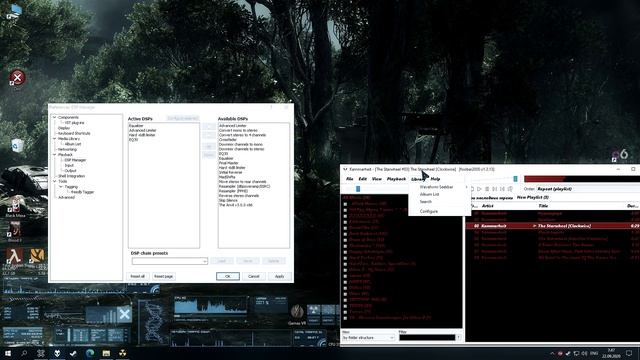Viewport: 640px width, 360px height.
Task: Select Hard -6dB limiter in Active DSPs
Action: point(142,135)
